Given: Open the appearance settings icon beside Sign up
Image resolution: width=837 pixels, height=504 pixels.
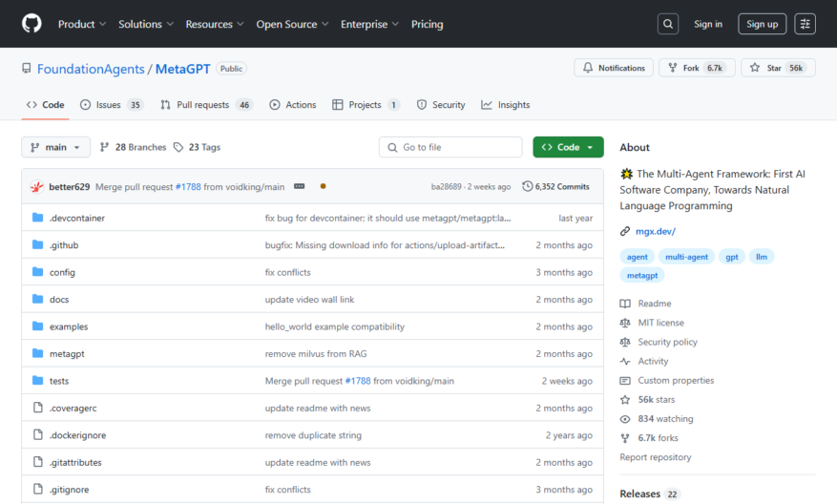Looking at the screenshot, I should [805, 24].
